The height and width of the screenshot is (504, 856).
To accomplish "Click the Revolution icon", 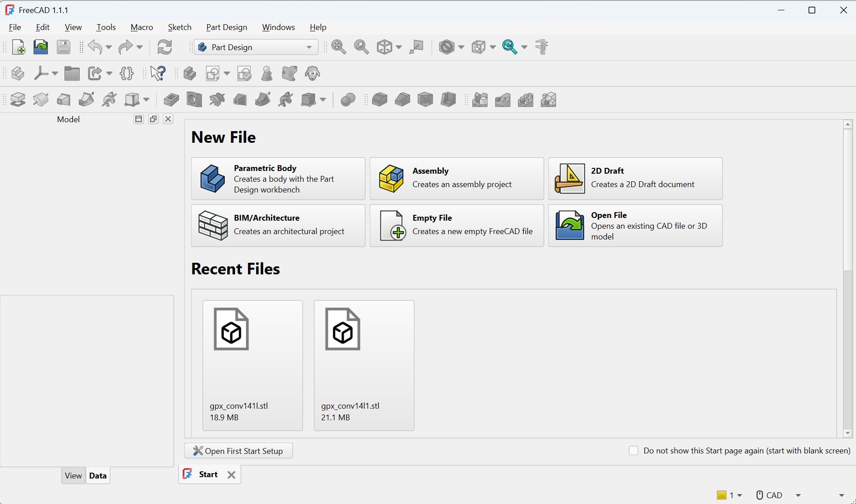I will tap(41, 99).
